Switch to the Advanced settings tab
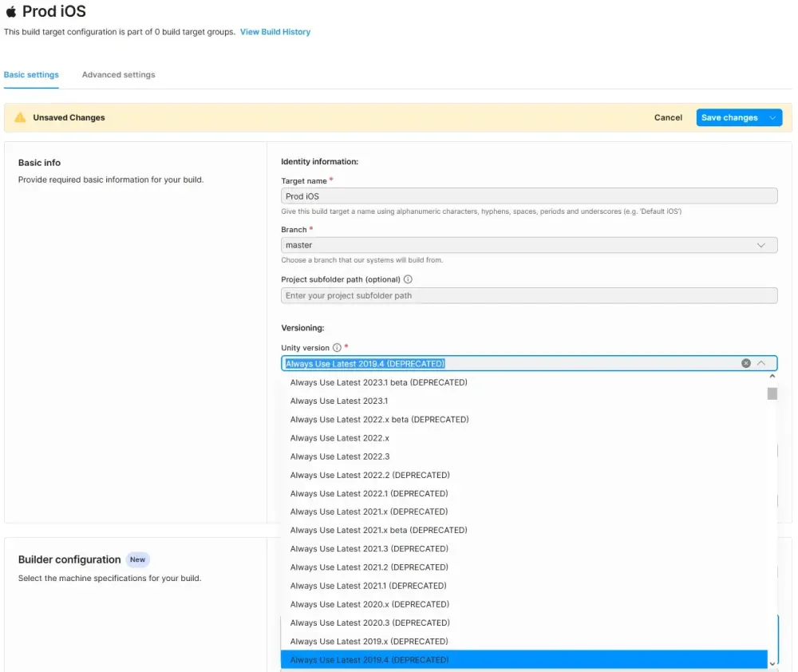 tap(118, 74)
